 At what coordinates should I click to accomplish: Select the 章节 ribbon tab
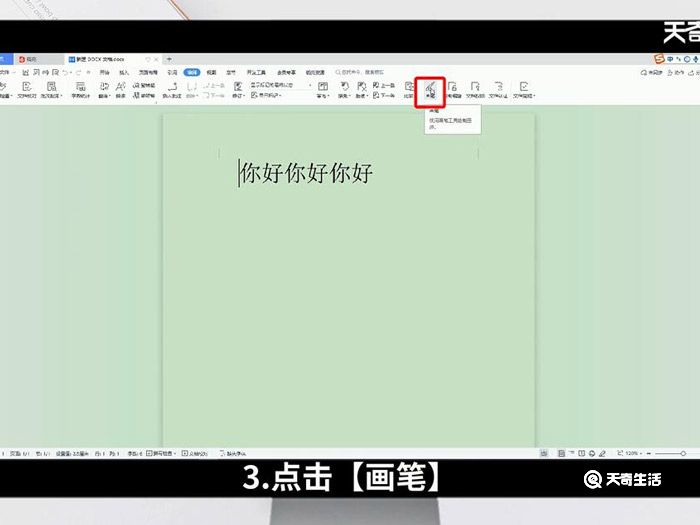[231, 72]
